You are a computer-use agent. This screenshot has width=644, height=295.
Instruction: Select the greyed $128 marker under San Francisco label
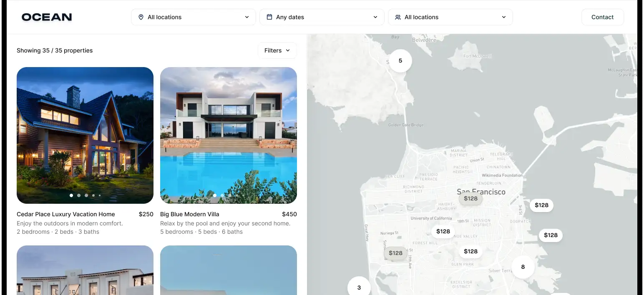470,198
